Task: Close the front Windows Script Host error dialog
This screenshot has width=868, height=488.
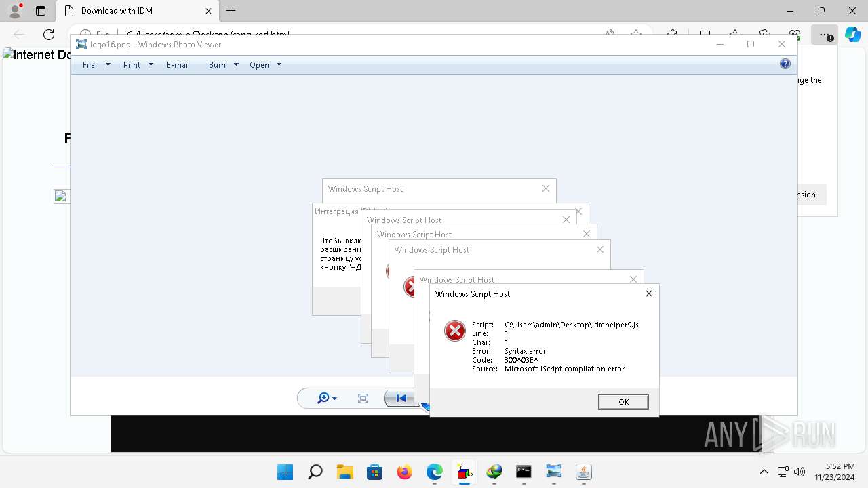Action: [x=648, y=293]
